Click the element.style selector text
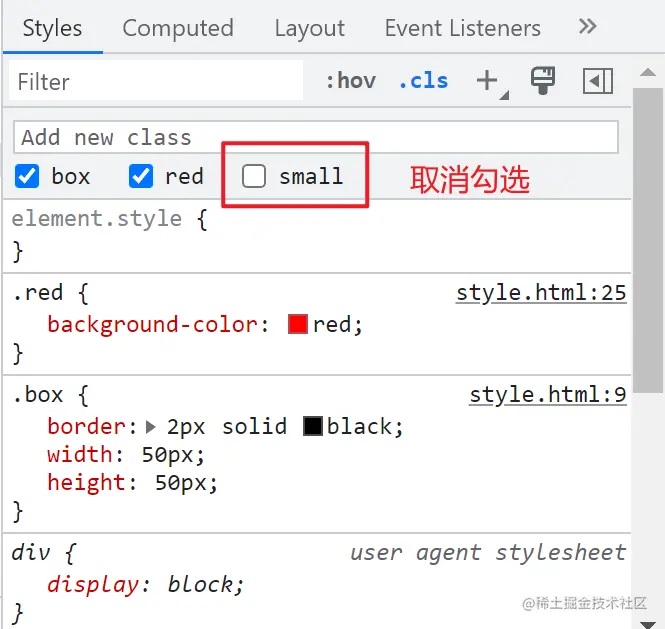The image size is (665, 629). pyautogui.click(x=97, y=219)
